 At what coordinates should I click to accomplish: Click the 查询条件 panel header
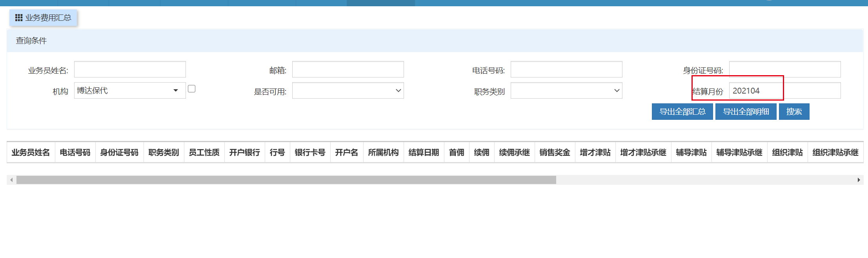click(x=435, y=41)
